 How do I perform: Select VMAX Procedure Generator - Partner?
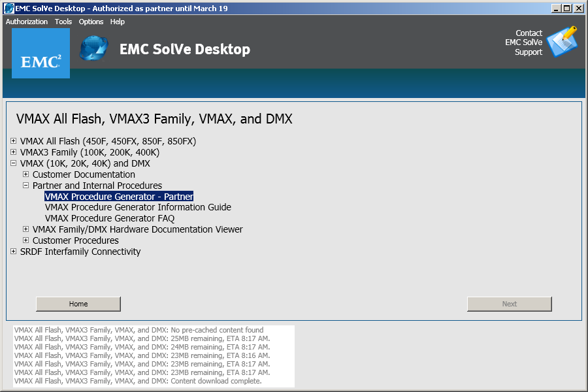click(x=119, y=197)
